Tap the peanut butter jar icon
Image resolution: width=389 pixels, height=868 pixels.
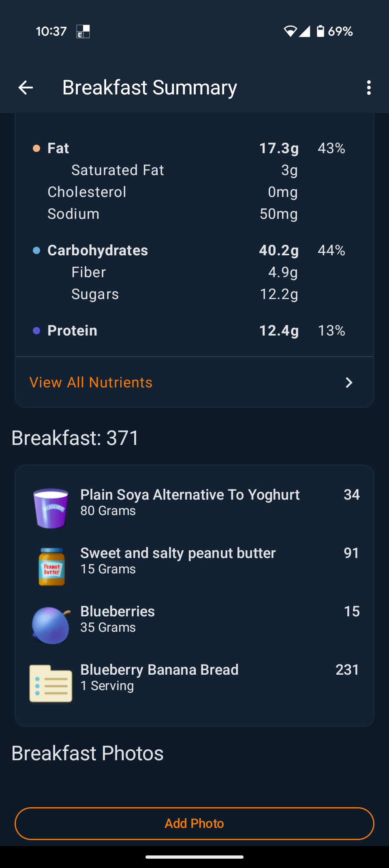click(x=51, y=567)
